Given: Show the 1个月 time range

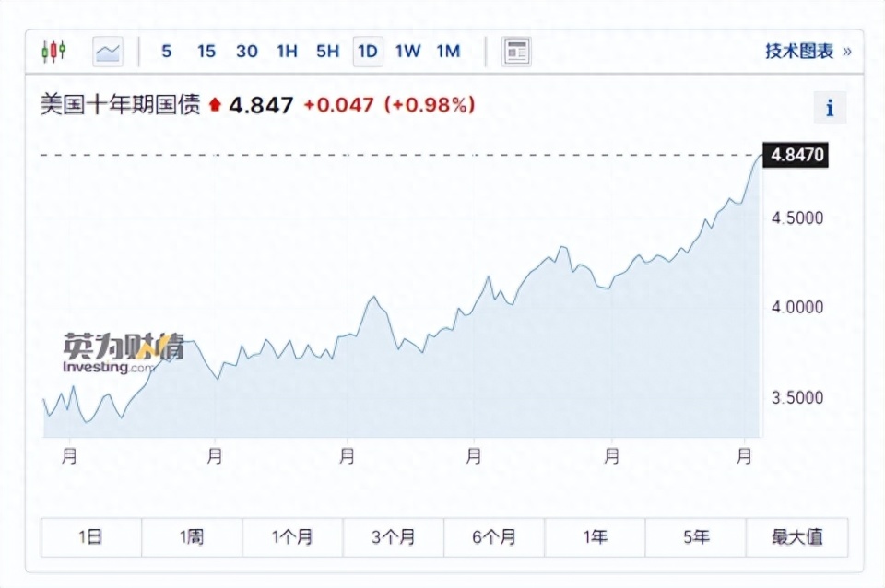Looking at the screenshot, I should (292, 537).
